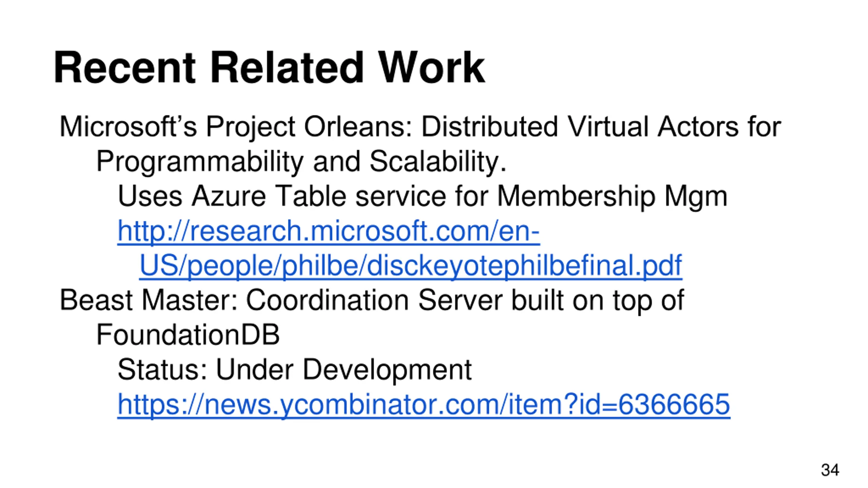
Task: Click the words 'Membership Mgm'
Action: (612, 197)
